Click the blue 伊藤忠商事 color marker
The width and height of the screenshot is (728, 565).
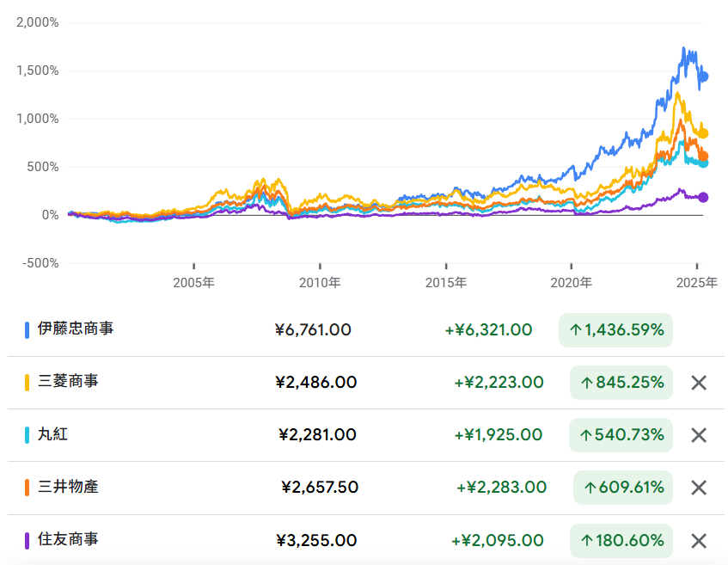[27, 330]
